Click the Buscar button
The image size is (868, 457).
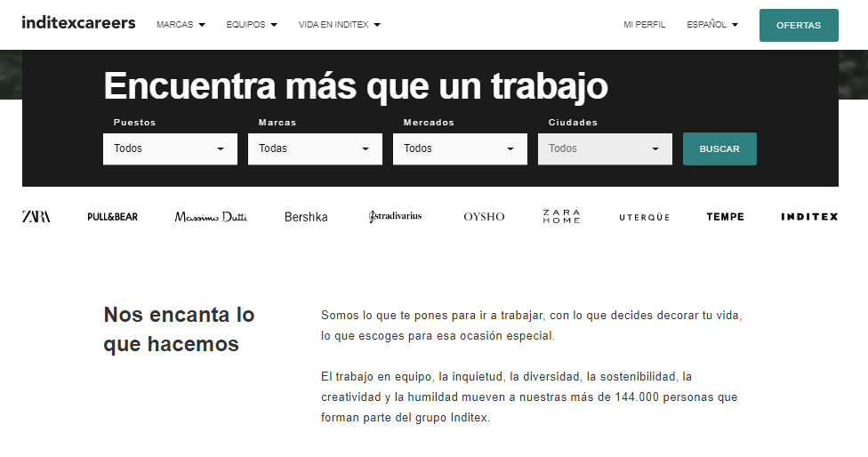coord(719,149)
